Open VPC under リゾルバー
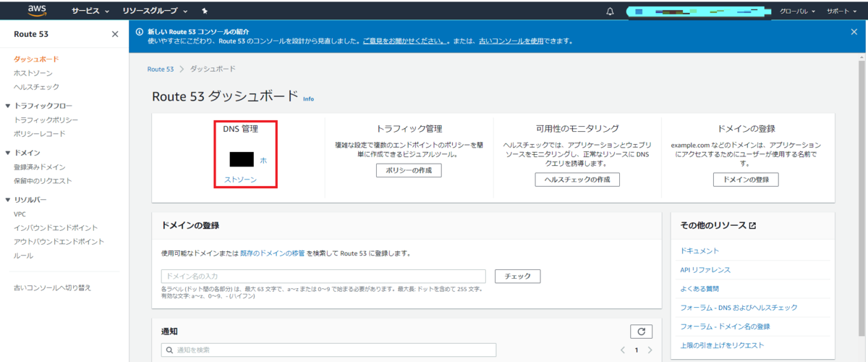 pyautogui.click(x=20, y=214)
